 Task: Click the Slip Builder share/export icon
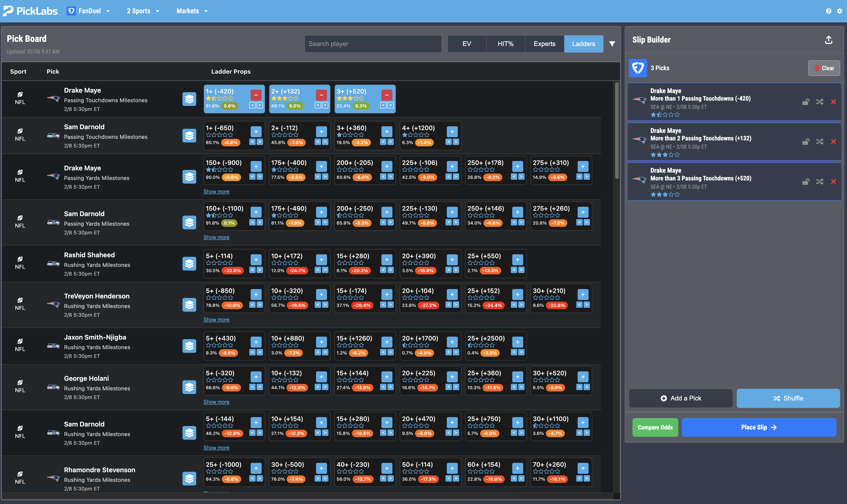(828, 40)
